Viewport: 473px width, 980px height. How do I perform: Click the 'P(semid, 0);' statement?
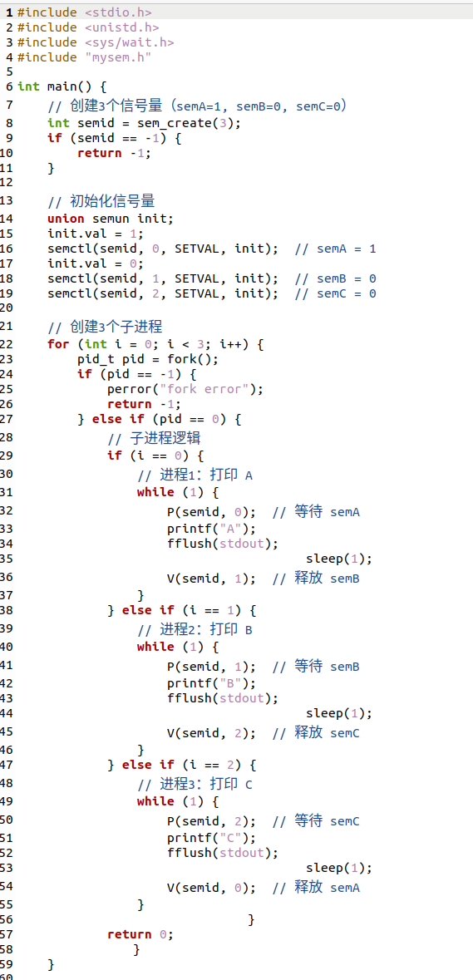click(x=211, y=513)
